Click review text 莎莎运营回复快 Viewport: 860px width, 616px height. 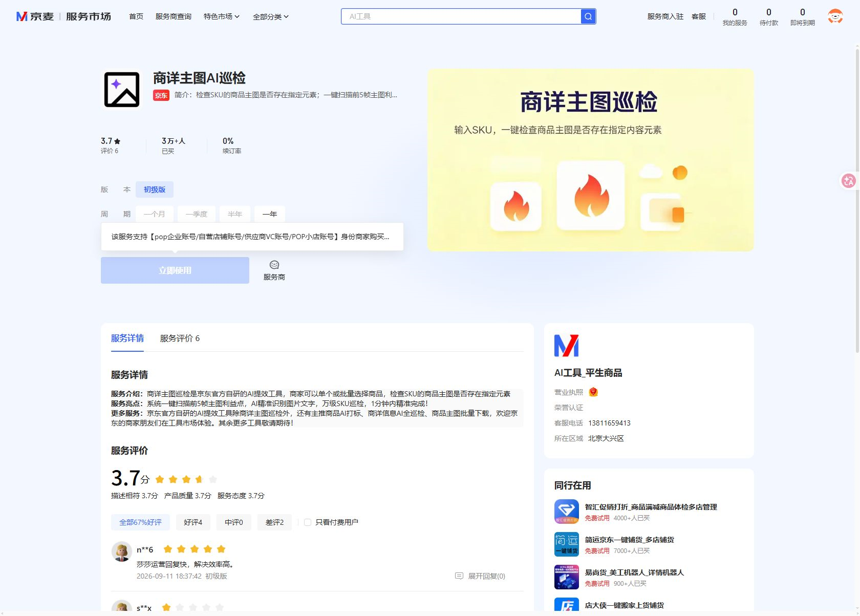186,564
